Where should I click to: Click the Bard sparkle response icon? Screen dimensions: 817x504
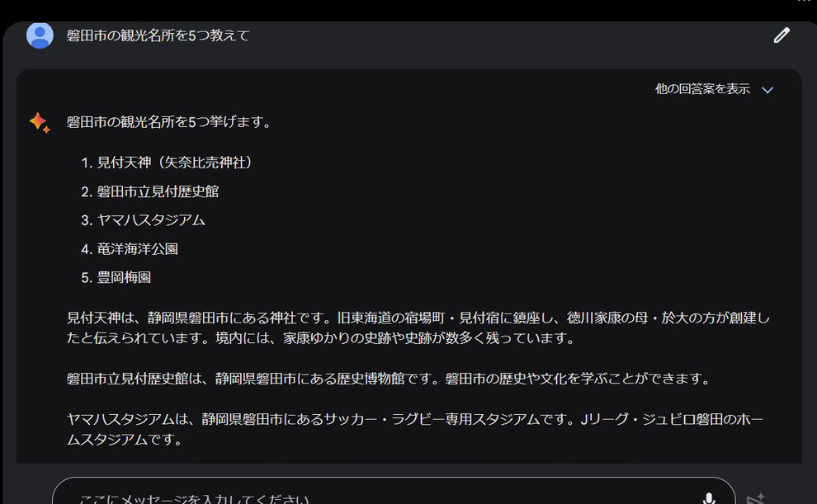[x=40, y=122]
